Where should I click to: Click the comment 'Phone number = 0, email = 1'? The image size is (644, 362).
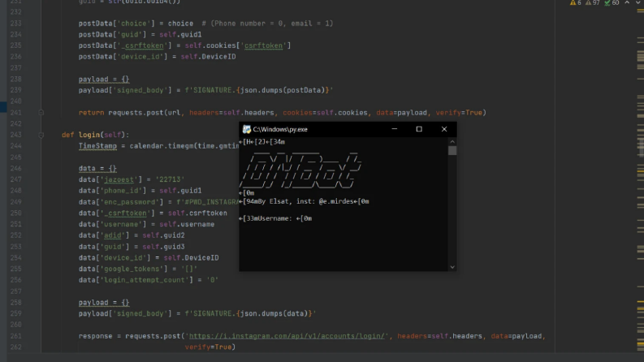271,24
